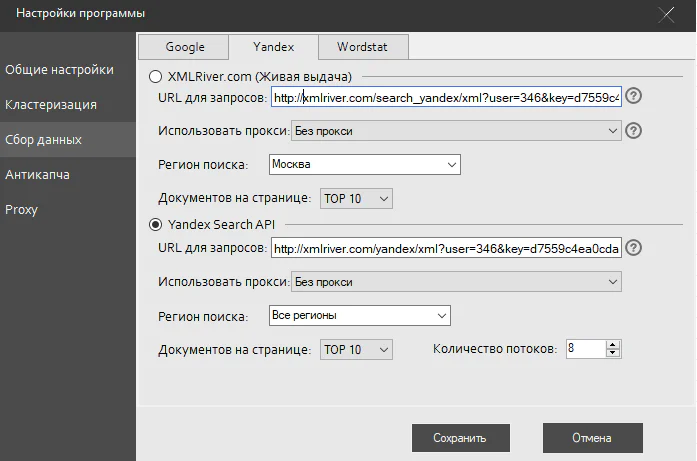This screenshot has width=697, height=461.
Task: Open region dropdown showing Все регионы
Action: (360, 315)
